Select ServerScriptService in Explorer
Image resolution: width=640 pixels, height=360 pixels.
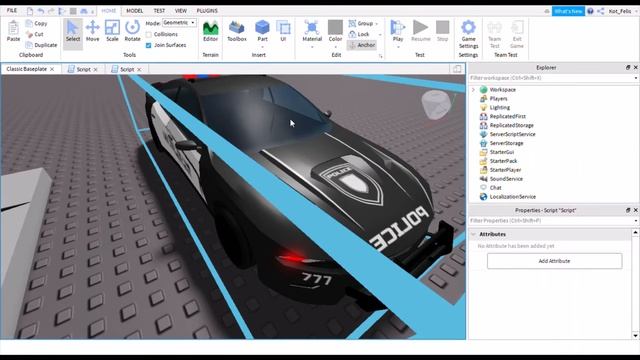tap(512, 134)
